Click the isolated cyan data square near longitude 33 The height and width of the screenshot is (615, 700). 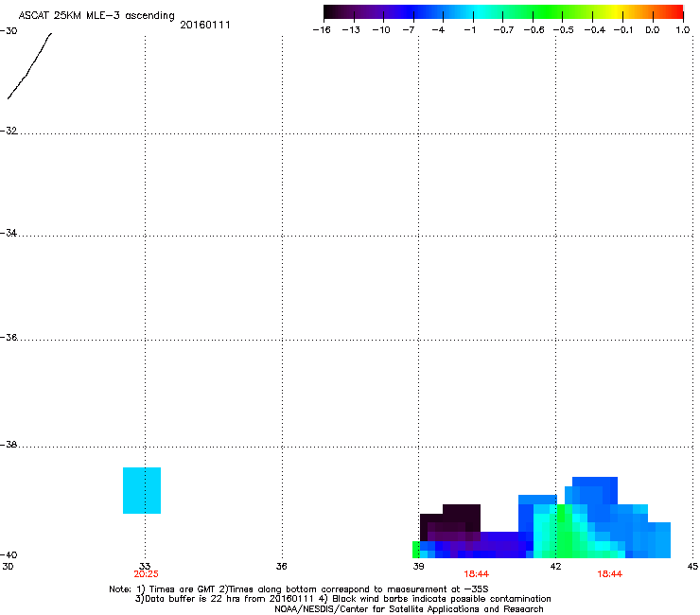(142, 490)
